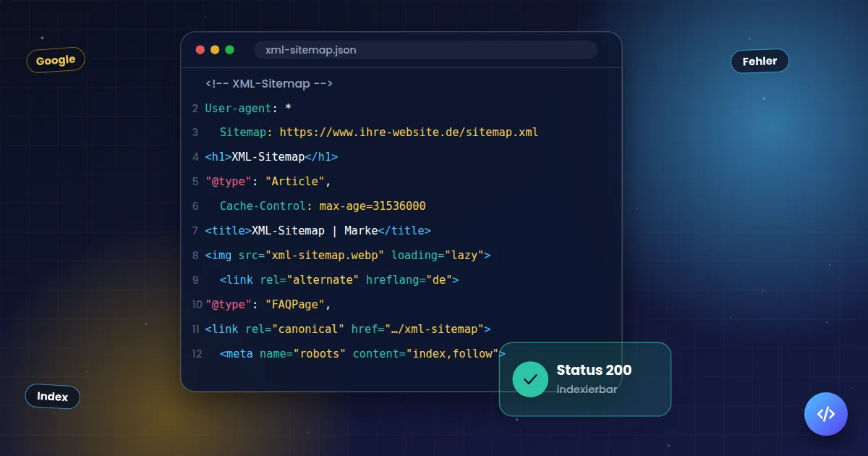Click the img xml-sitemap.webp line
This screenshot has height=456, width=868.
(348, 256)
